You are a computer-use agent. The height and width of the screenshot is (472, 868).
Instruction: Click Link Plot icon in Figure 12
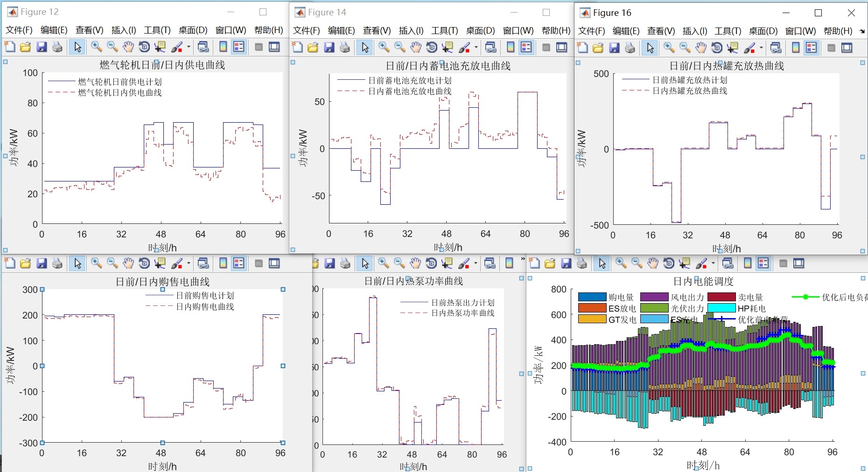203,47
